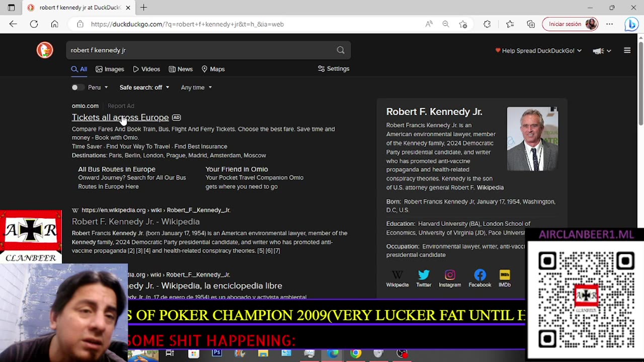
Task: Close the DuckDuckGo browser tab
Action: pyautogui.click(x=128, y=8)
